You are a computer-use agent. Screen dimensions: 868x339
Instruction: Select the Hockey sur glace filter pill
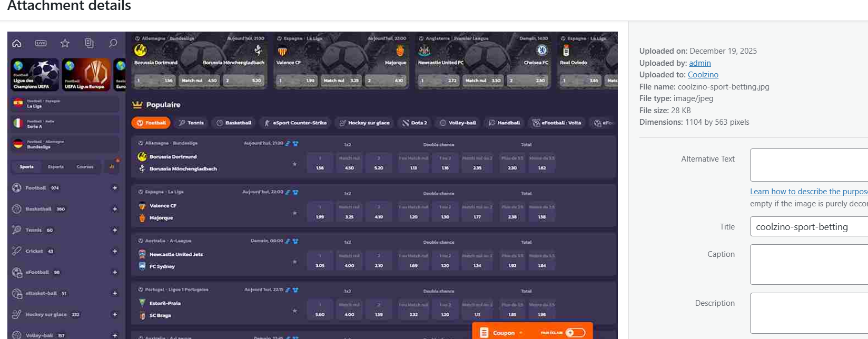[x=364, y=123]
